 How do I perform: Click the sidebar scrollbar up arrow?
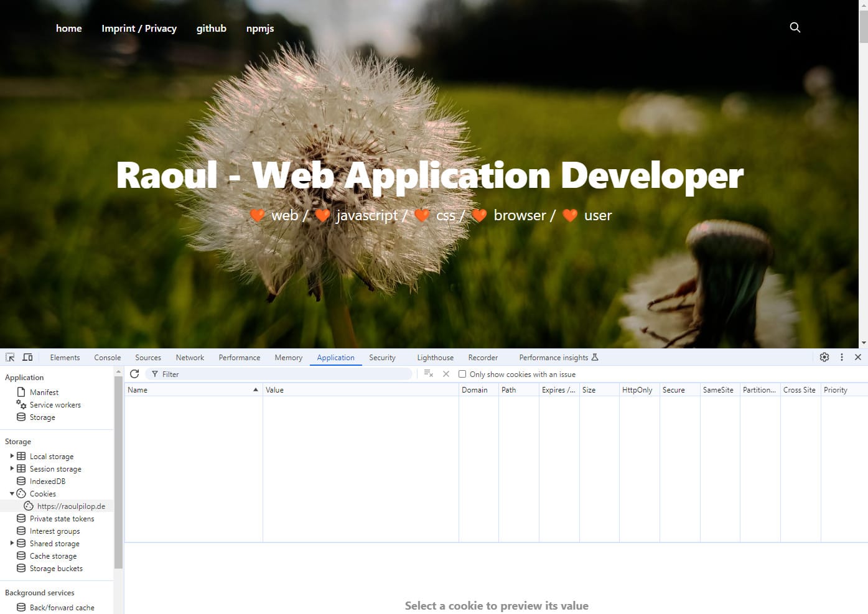point(118,371)
